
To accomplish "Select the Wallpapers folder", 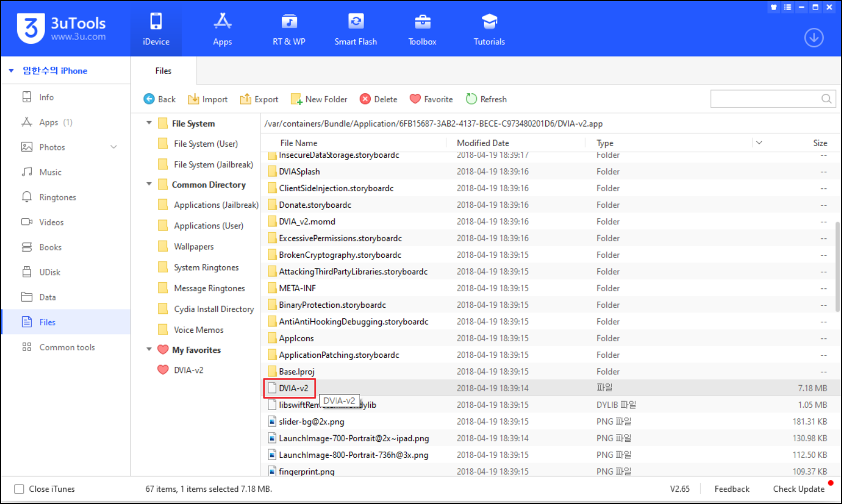I will pos(186,247).
